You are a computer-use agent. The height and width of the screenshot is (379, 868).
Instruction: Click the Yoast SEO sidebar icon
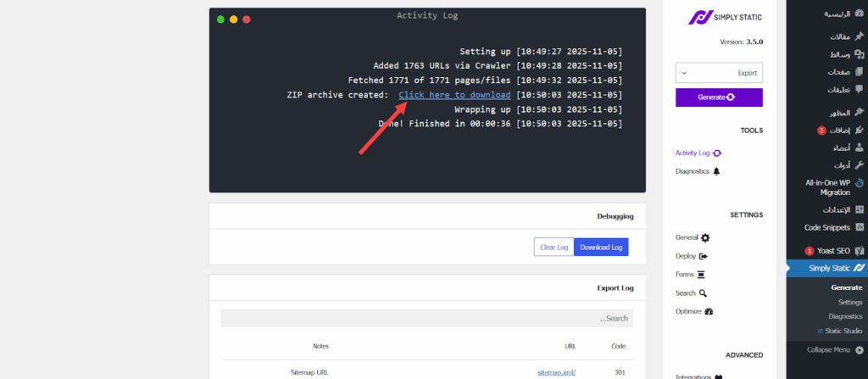point(859,251)
